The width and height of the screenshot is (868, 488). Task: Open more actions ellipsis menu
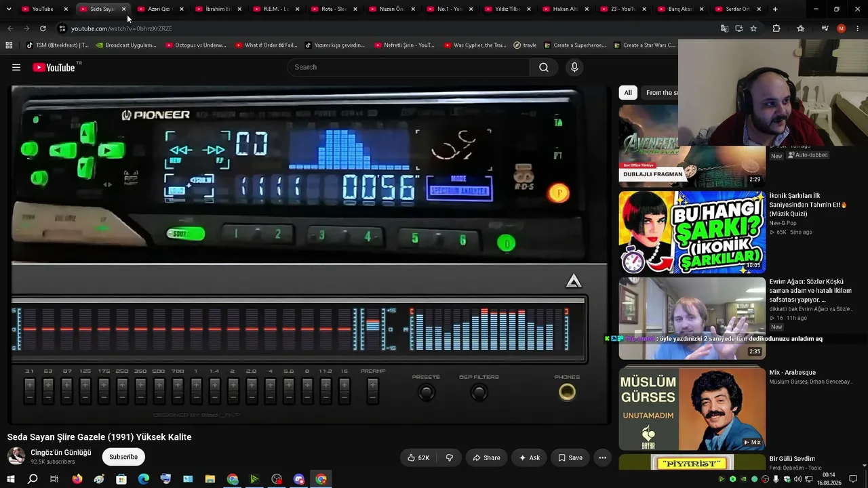(x=602, y=457)
